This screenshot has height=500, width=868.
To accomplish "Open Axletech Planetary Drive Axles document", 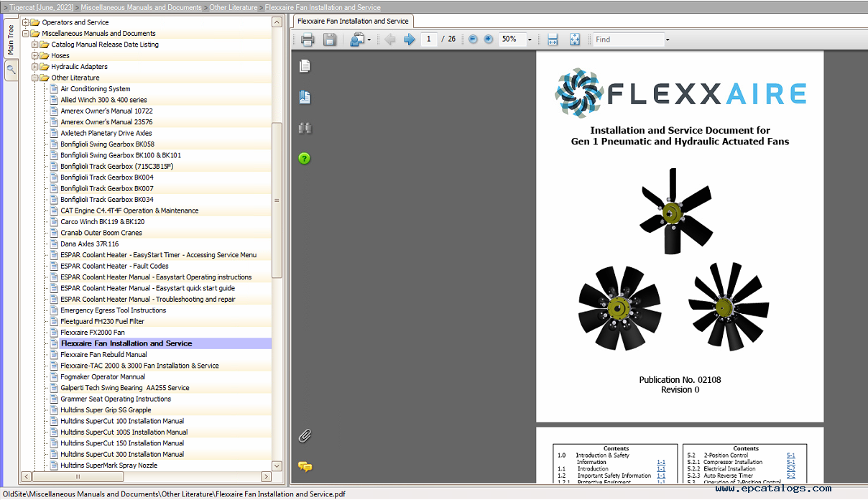I will point(106,133).
